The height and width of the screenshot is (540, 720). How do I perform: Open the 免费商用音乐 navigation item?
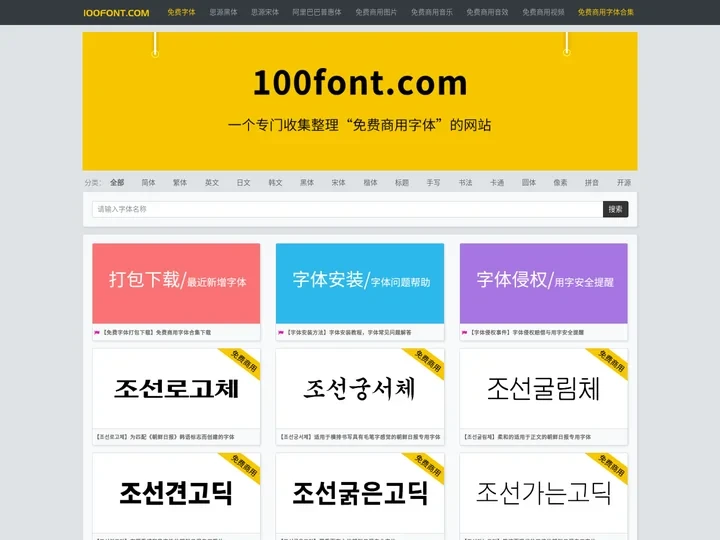tap(432, 12)
